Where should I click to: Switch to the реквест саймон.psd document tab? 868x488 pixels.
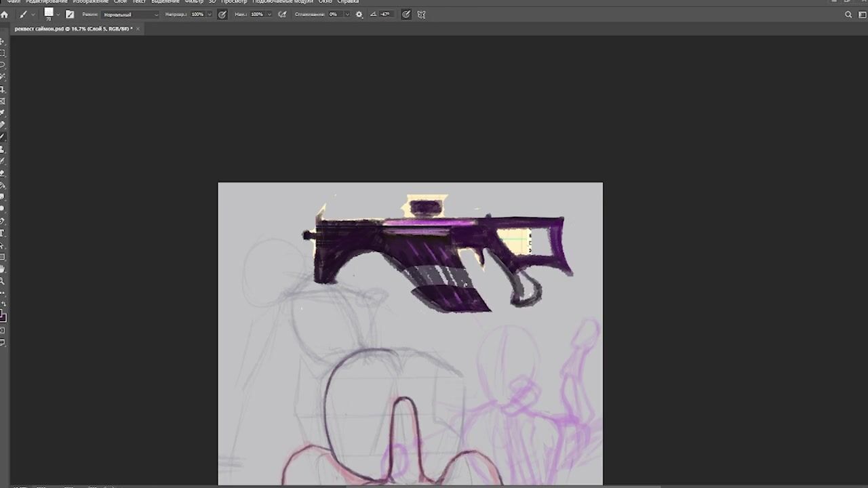click(73, 28)
